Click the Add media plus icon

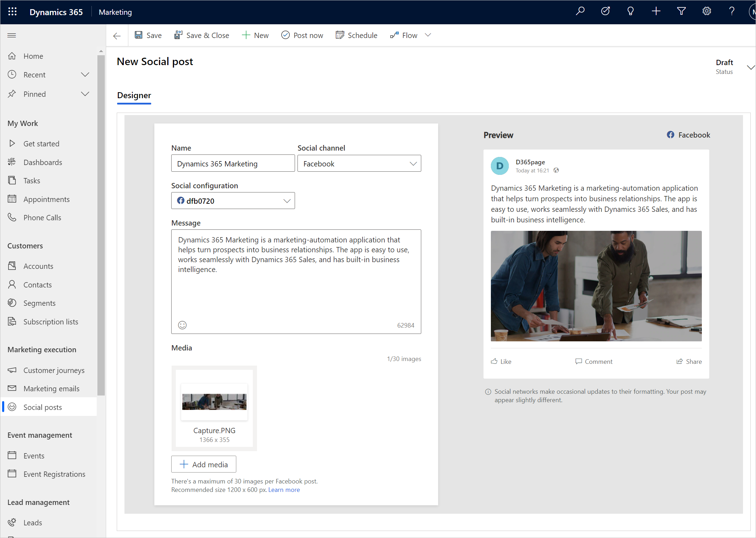coord(184,464)
